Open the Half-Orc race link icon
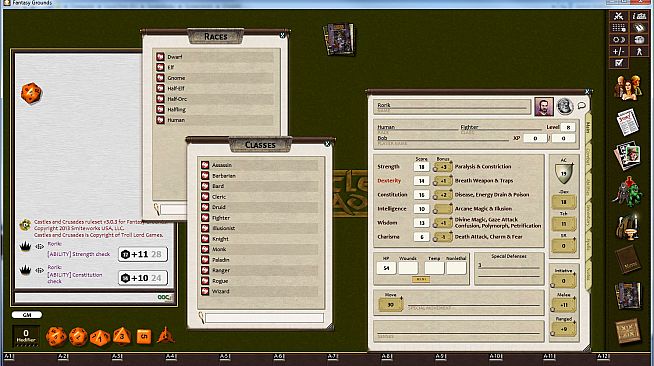 click(x=160, y=99)
